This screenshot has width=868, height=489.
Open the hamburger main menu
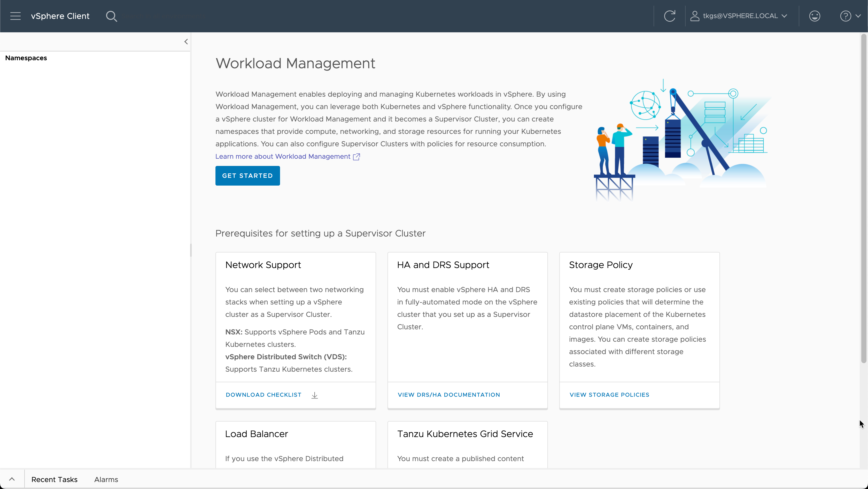pyautogui.click(x=16, y=16)
